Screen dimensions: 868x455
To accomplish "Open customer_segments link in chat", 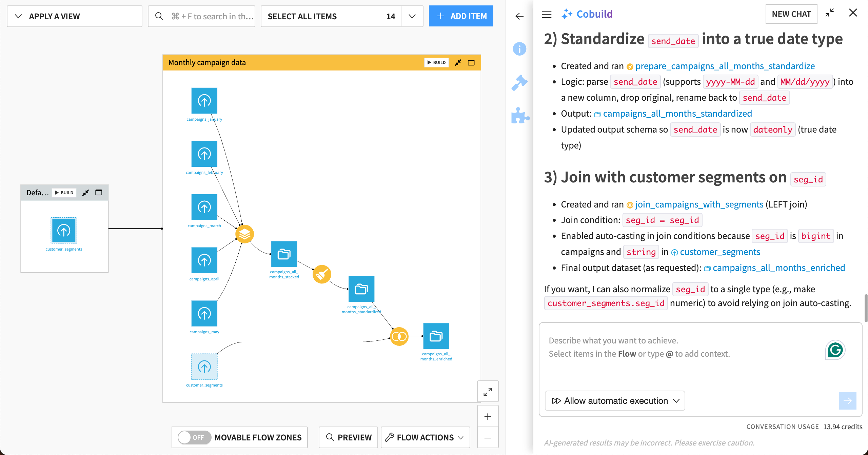I will 720,252.
